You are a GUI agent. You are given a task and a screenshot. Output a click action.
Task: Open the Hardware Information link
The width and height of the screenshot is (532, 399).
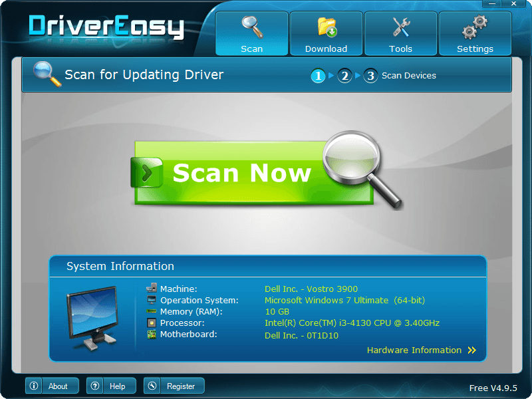[x=414, y=350]
